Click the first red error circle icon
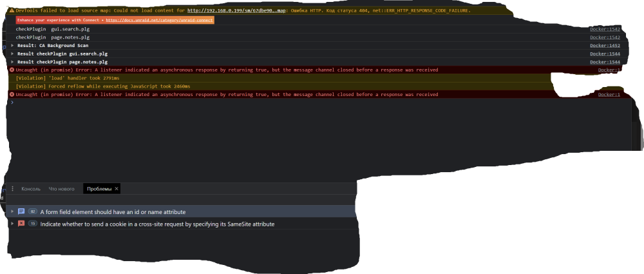 (12, 70)
